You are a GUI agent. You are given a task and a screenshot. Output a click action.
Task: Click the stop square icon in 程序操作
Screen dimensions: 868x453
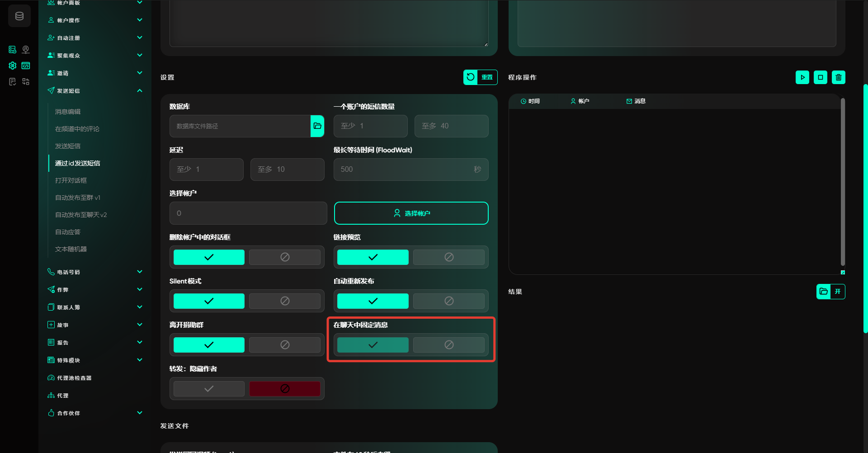pyautogui.click(x=820, y=77)
